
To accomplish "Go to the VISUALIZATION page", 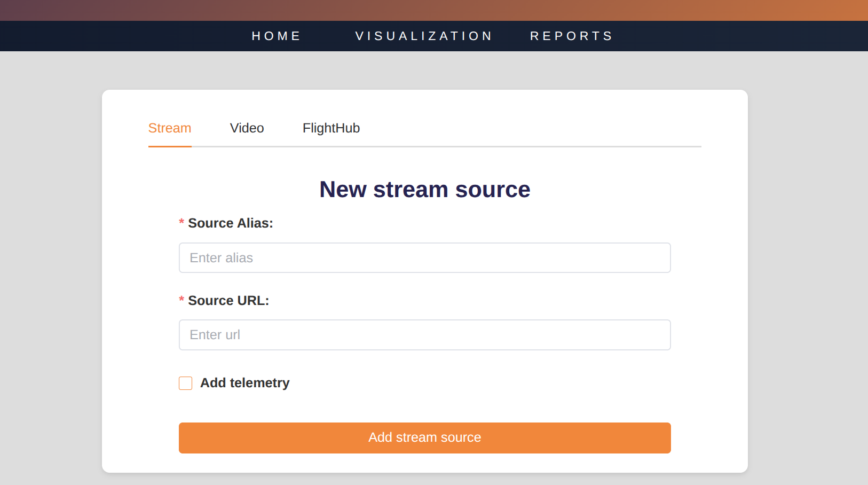I will point(424,36).
